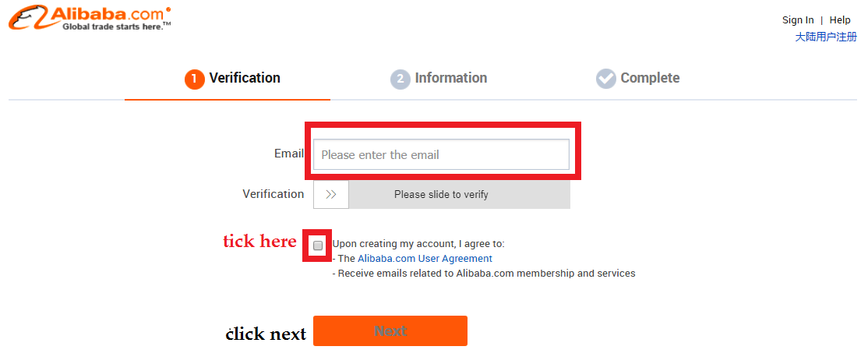Tick the user agreement checkbox
The image size is (868, 364).
point(318,246)
